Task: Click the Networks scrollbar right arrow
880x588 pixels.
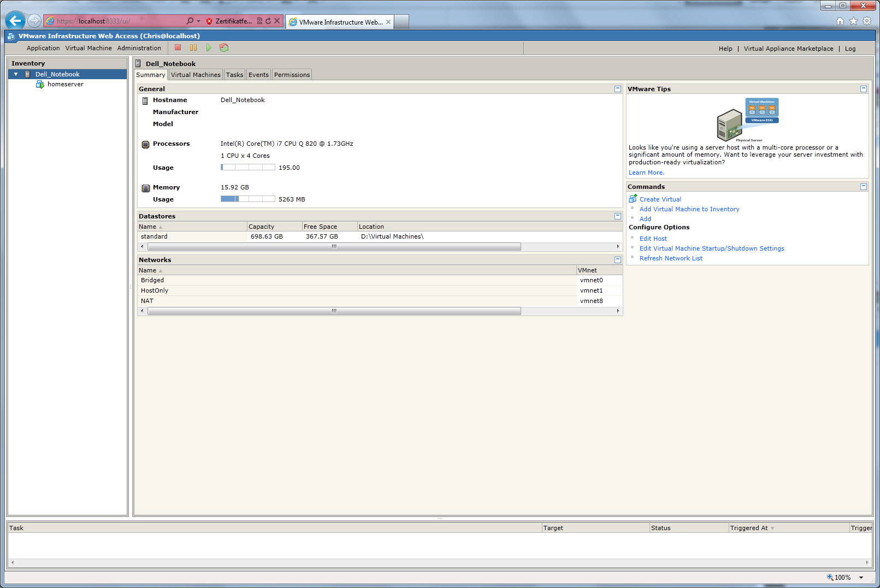Action: pos(618,311)
